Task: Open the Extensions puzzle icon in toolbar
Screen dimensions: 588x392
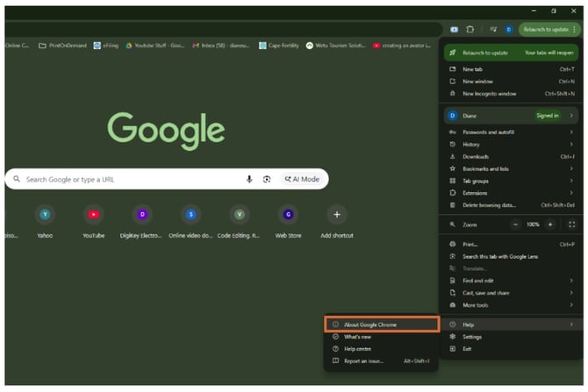Action: [470, 29]
